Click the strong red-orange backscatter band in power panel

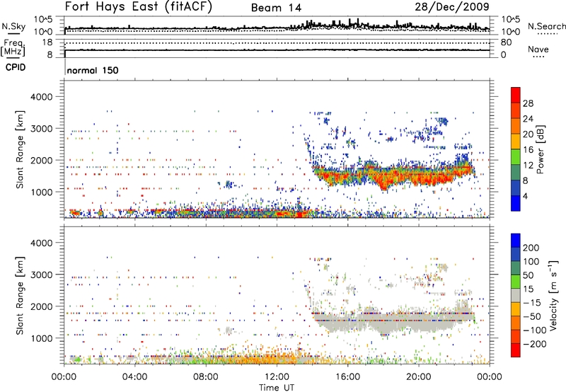click(x=393, y=175)
